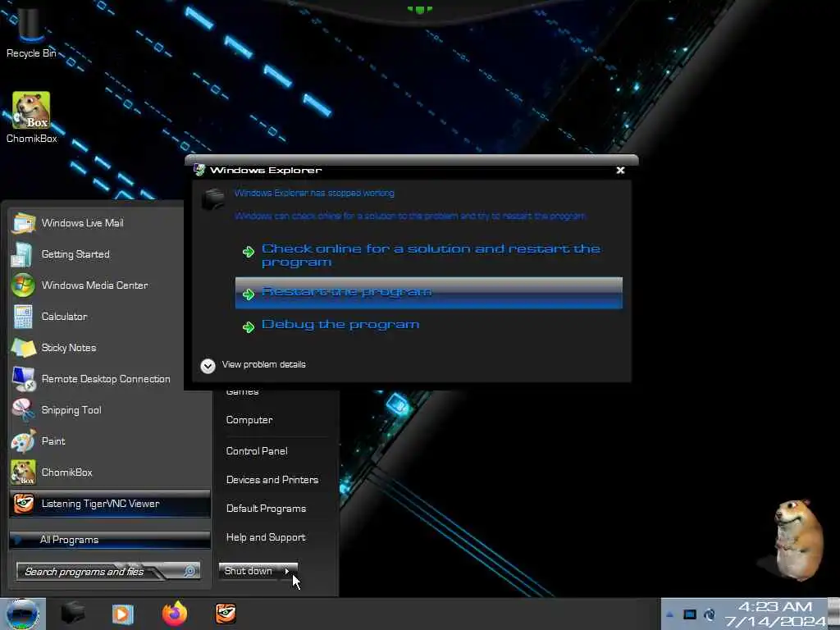Click the Shut down button
This screenshot has width=840, height=630.
[249, 571]
